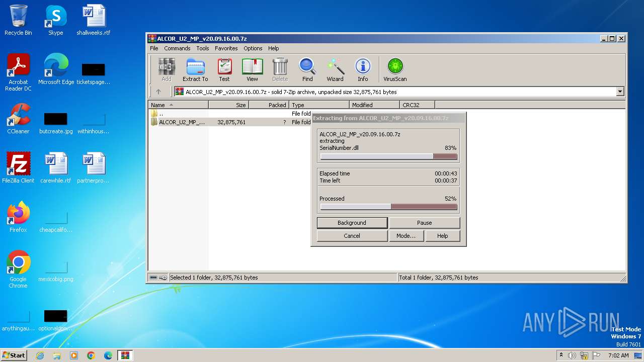Image resolution: width=644 pixels, height=362 pixels.
Task: Open the Mode... options button
Action: pyautogui.click(x=406, y=236)
